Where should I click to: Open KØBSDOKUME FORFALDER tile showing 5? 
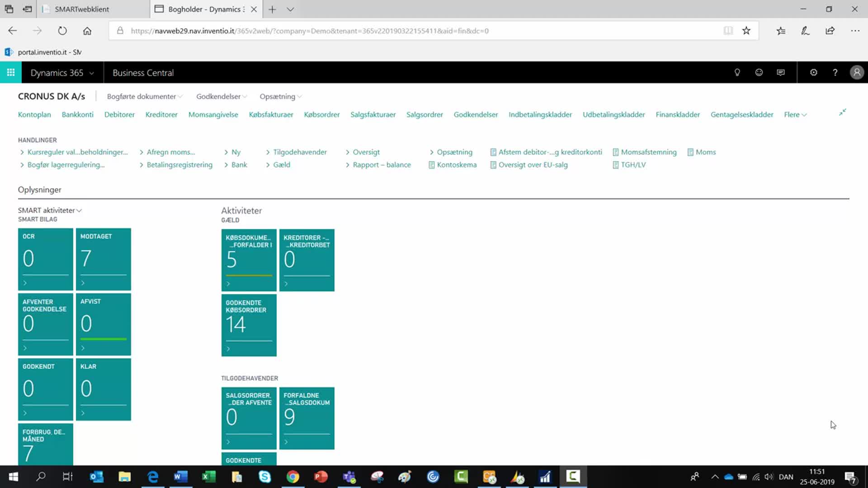coord(249,260)
